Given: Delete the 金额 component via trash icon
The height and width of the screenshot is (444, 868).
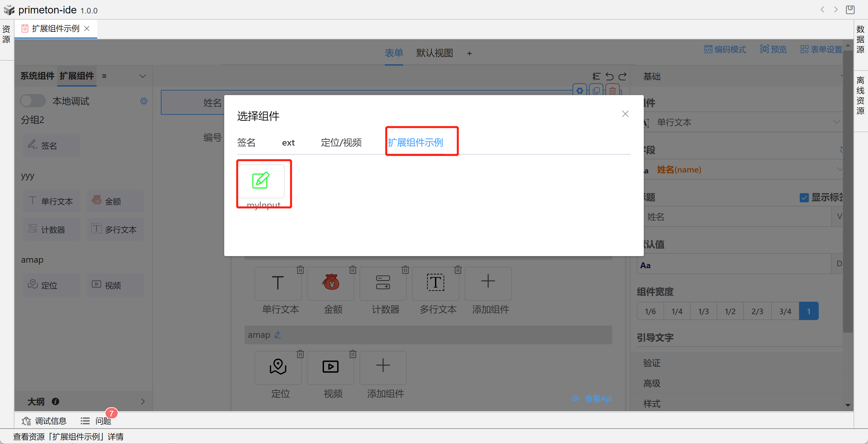Looking at the screenshot, I should tap(353, 270).
